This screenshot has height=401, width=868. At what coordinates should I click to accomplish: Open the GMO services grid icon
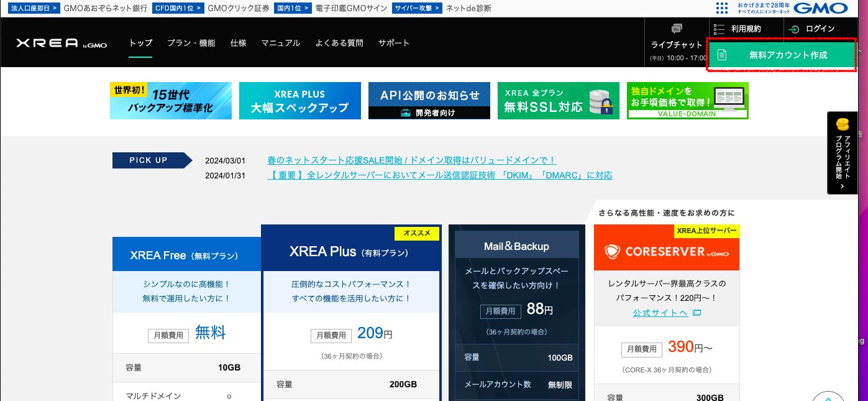721,7
